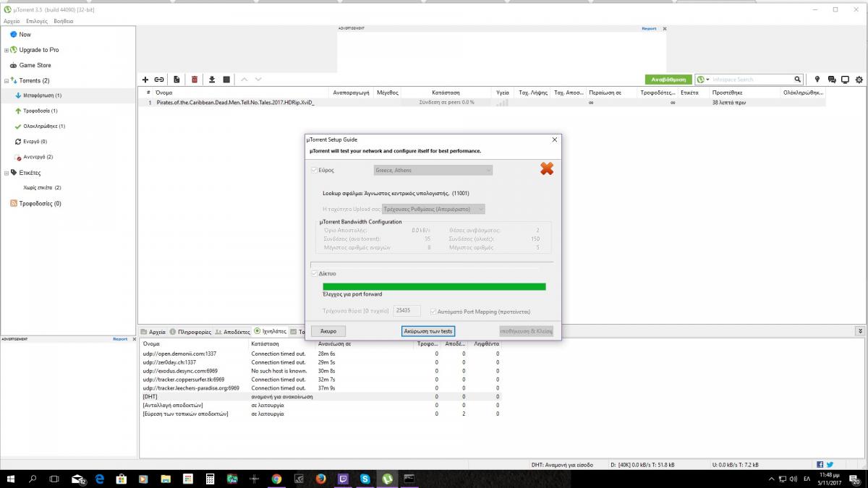The image size is (868, 488).
Task: Select Ενεργό (0) category
Action: tap(31, 141)
